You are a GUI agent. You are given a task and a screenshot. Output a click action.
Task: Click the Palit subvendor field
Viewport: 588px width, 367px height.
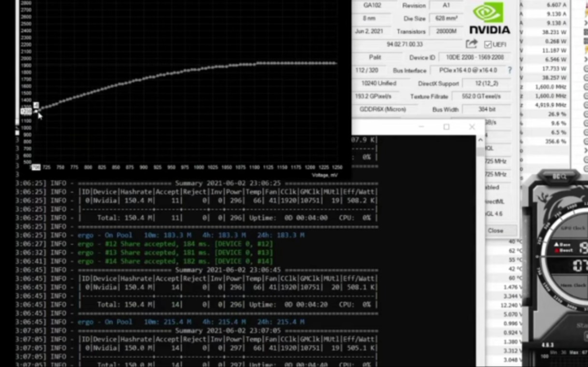(375, 57)
